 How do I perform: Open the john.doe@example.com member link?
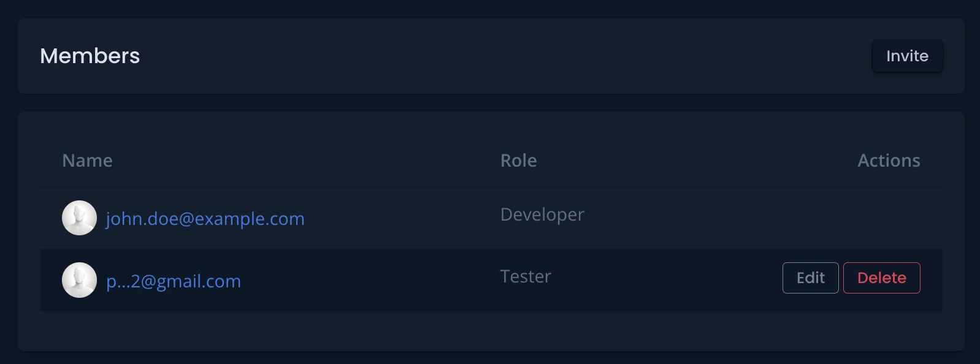point(205,219)
